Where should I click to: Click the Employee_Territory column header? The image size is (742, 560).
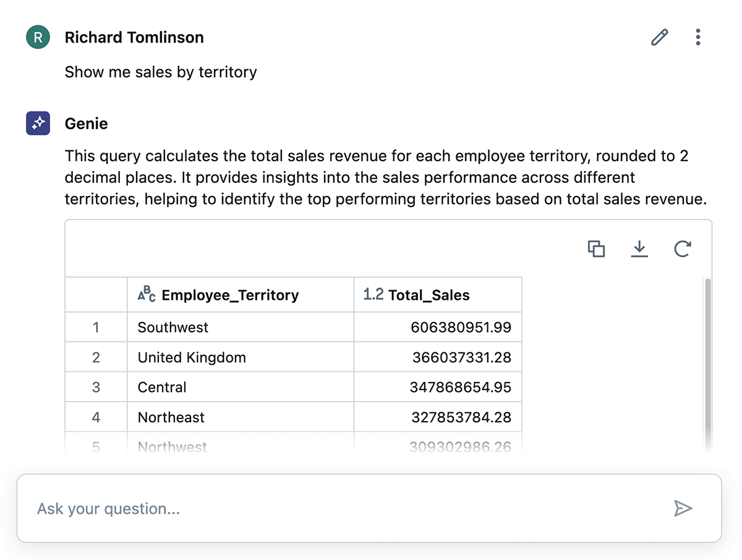(229, 295)
